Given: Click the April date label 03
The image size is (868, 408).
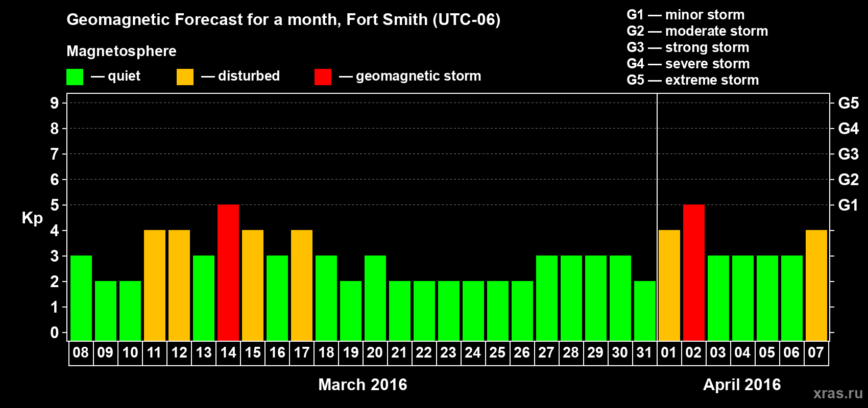Looking at the screenshot, I should pyautogui.click(x=718, y=353).
